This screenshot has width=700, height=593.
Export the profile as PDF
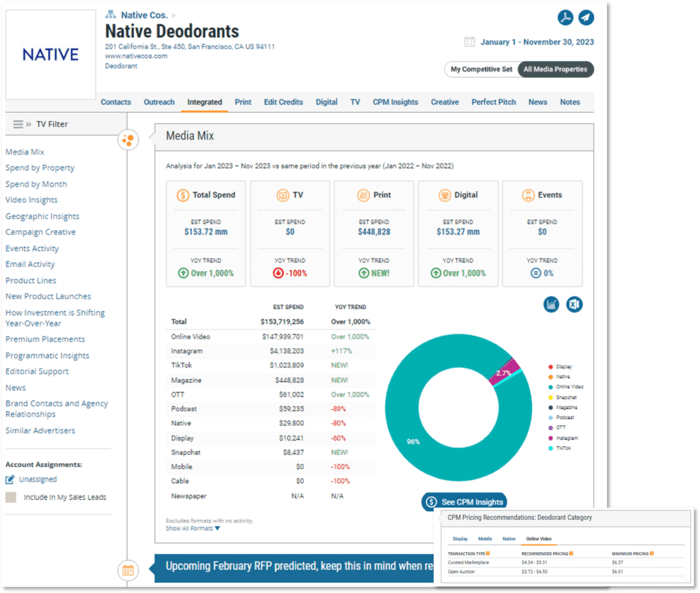click(565, 17)
